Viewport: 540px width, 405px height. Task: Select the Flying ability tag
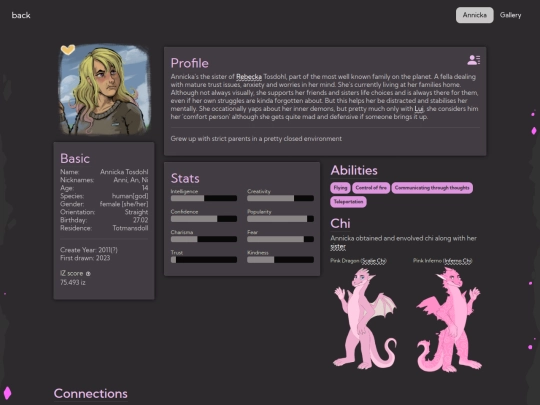(340, 188)
